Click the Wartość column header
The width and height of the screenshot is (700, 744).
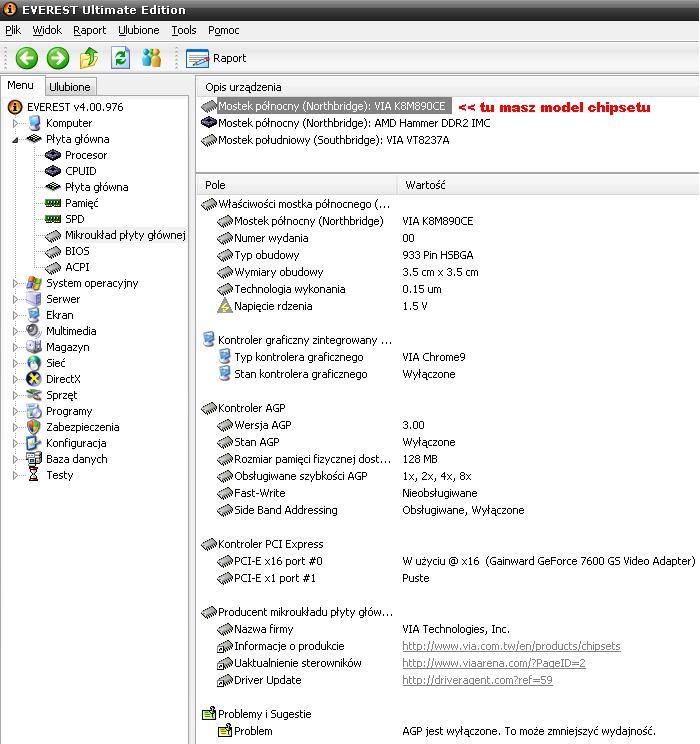(548, 185)
